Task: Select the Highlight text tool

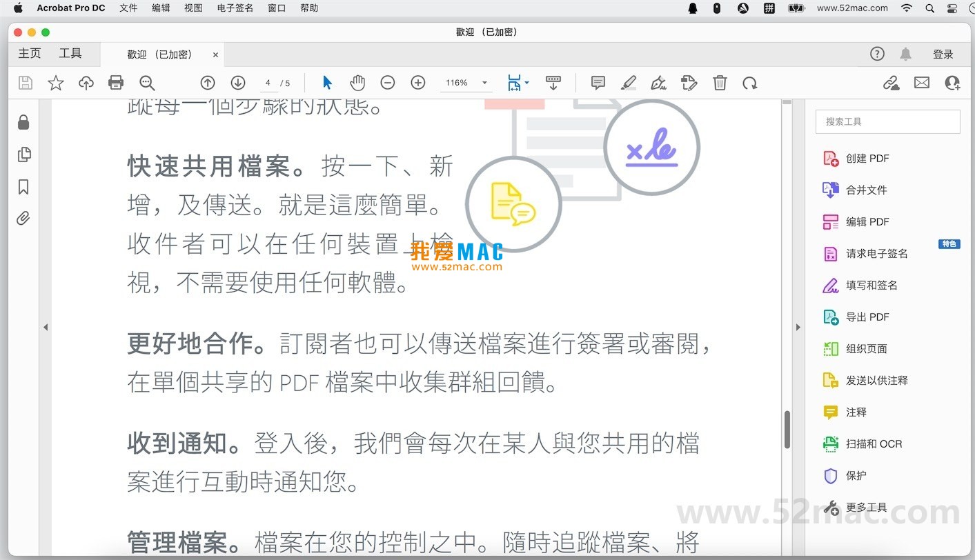Action: [628, 83]
